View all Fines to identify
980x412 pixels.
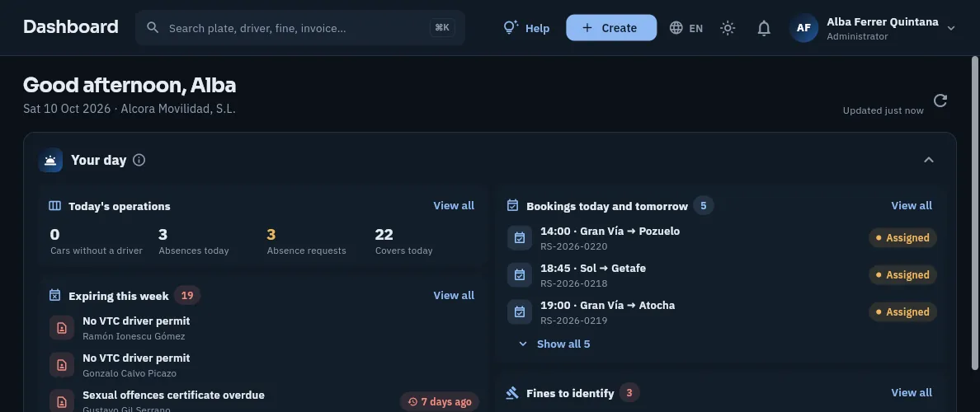[912, 393]
